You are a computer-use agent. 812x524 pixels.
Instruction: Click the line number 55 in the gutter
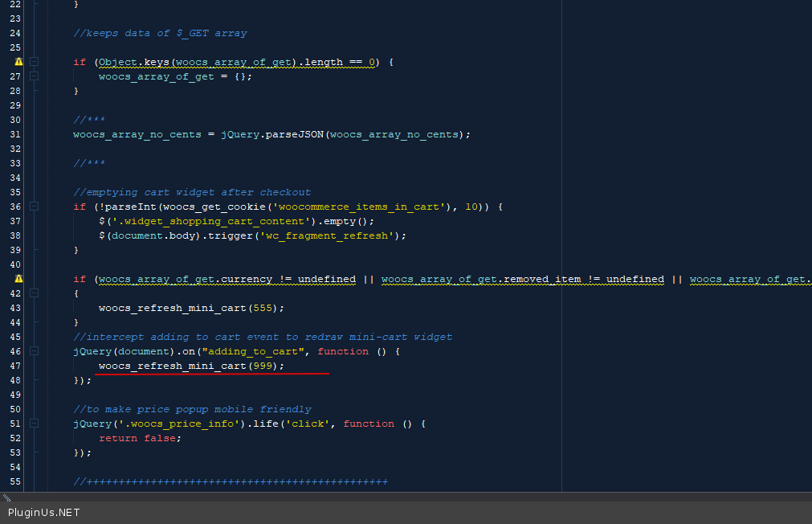pyautogui.click(x=14, y=481)
